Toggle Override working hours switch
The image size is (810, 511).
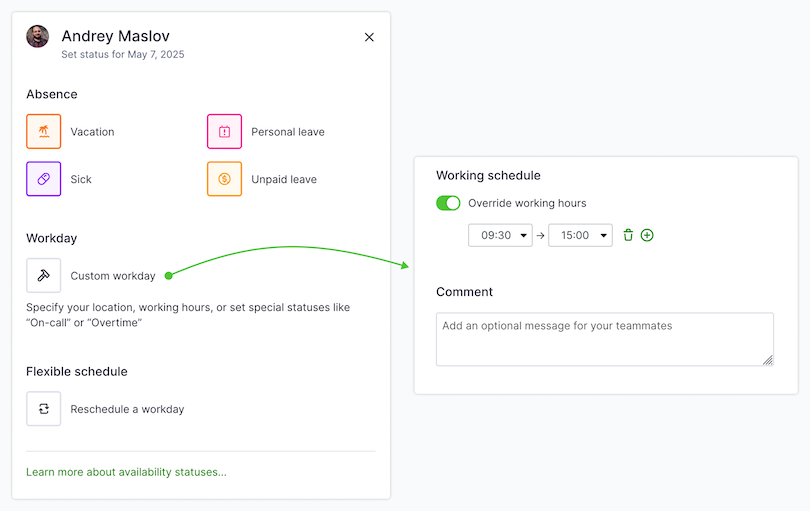pos(448,203)
